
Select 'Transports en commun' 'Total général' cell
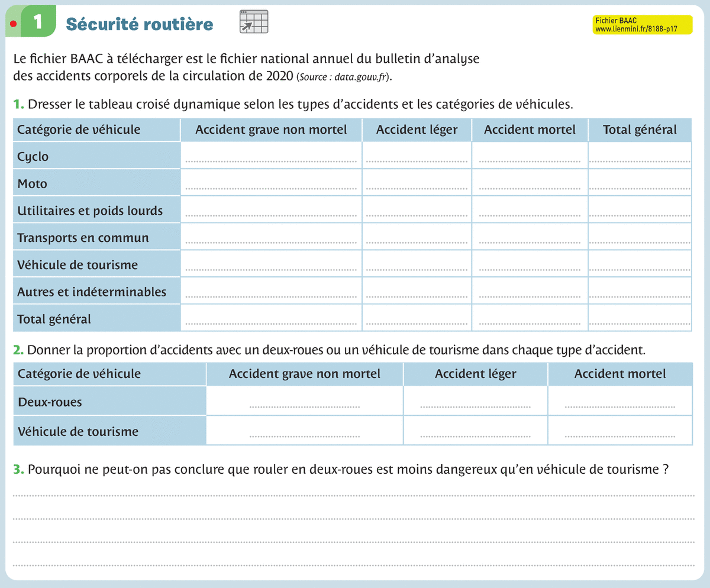click(x=640, y=237)
